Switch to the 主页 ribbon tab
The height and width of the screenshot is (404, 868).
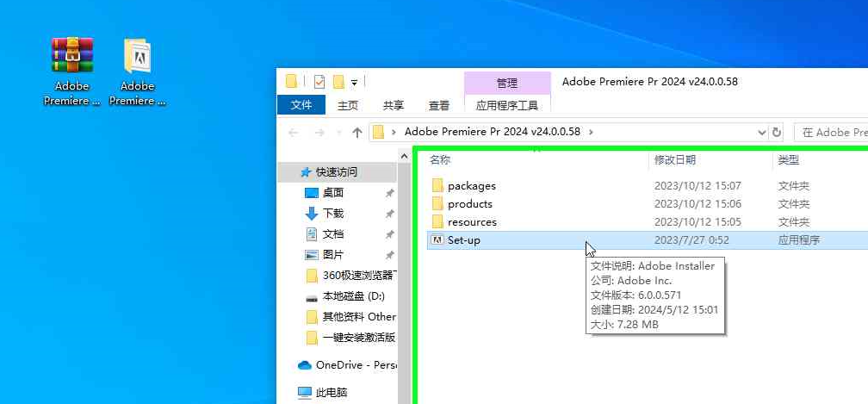348,105
